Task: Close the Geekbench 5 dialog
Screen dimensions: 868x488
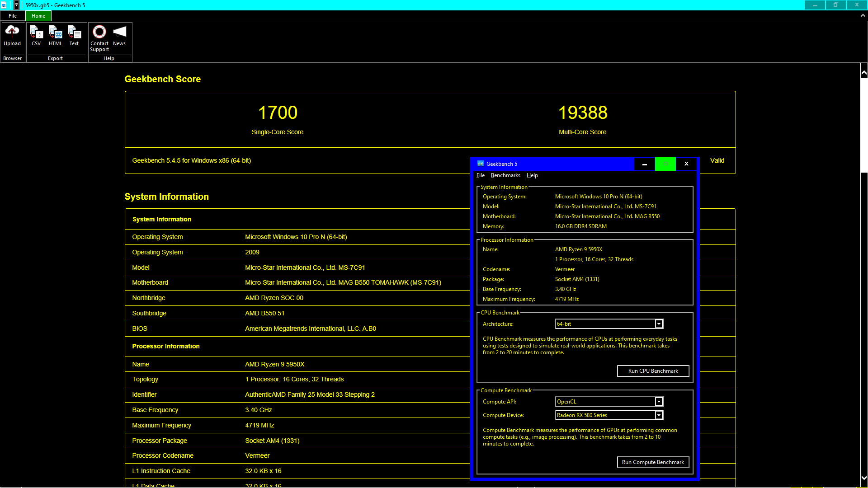Action: pos(686,164)
